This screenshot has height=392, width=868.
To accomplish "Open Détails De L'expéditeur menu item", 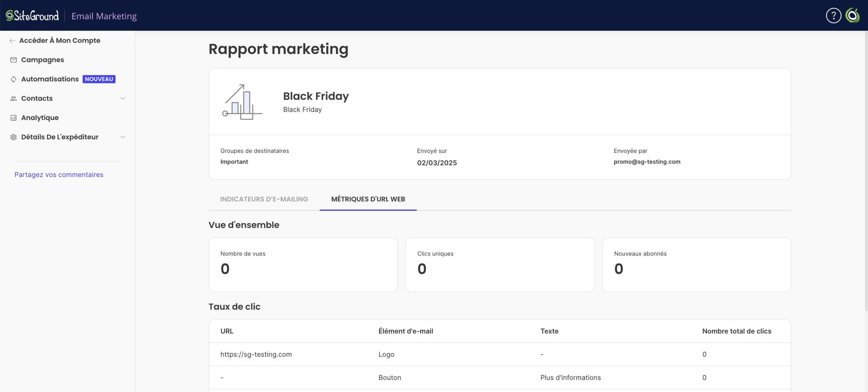I will pyautogui.click(x=60, y=137).
